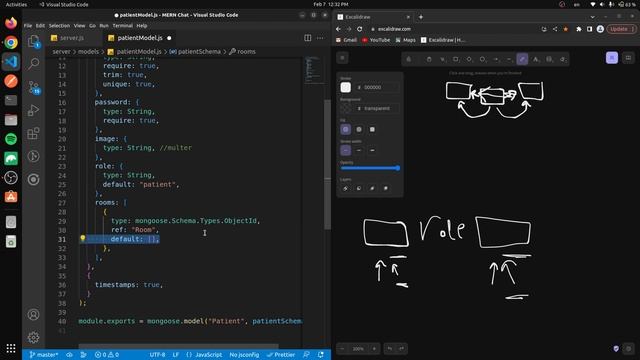Click Prettier in VS Code status bar
640x360 pixels.
(281, 355)
